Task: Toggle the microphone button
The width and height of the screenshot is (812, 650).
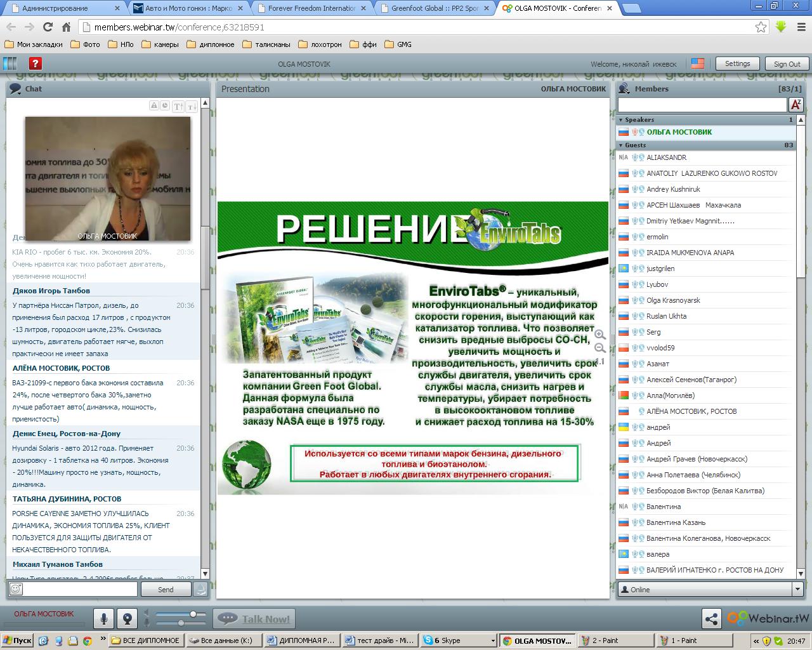Action: (x=104, y=619)
